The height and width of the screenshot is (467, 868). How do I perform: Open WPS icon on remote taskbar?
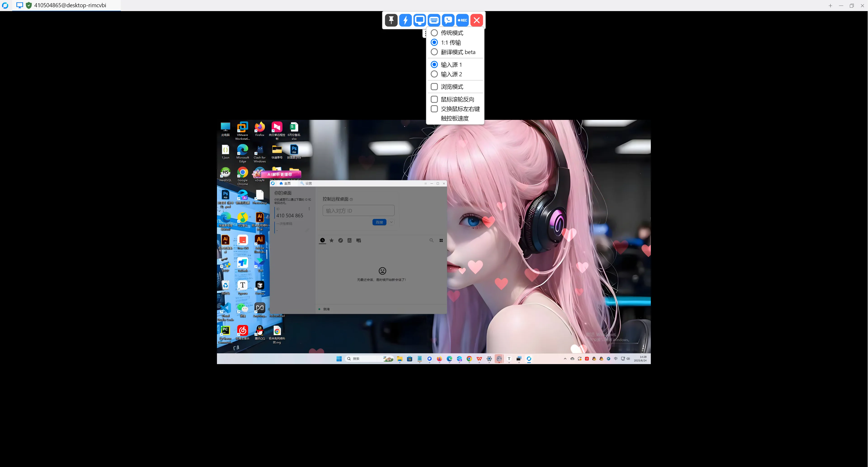click(x=479, y=359)
